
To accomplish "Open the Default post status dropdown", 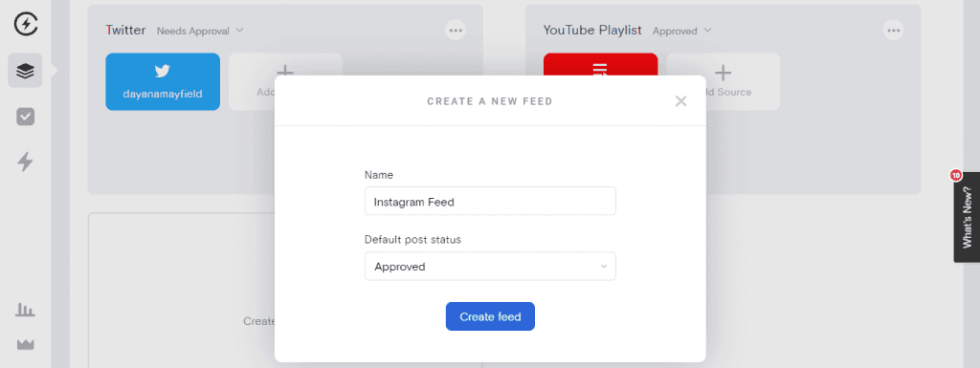I will 490,267.
